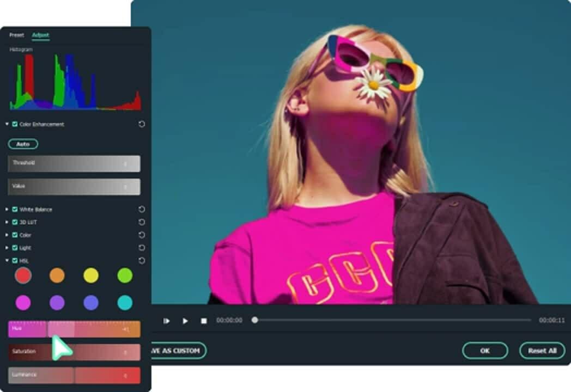Screen dimensions: 571x392
Task: Expand the Color section triangle
Action: coord(7,235)
